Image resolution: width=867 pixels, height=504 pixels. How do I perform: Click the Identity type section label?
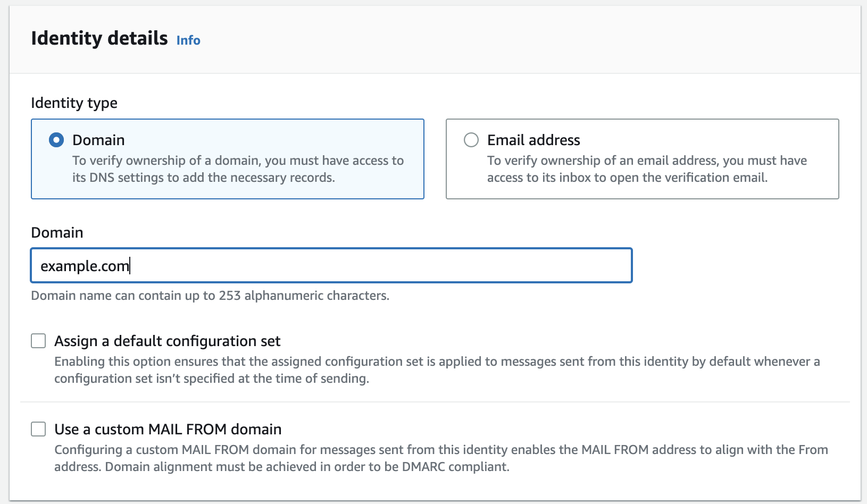[74, 103]
